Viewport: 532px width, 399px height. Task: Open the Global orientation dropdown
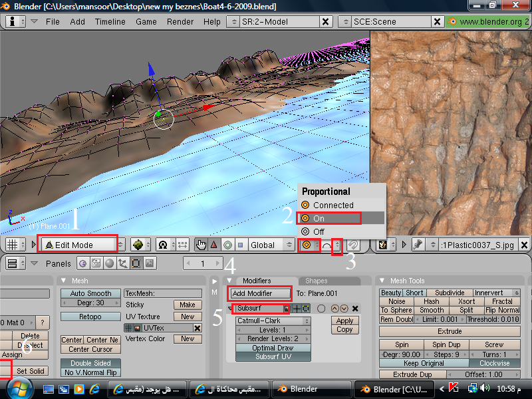[271, 245]
